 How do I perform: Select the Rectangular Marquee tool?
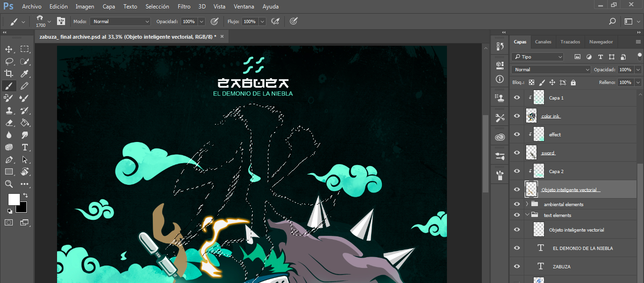pos(25,49)
